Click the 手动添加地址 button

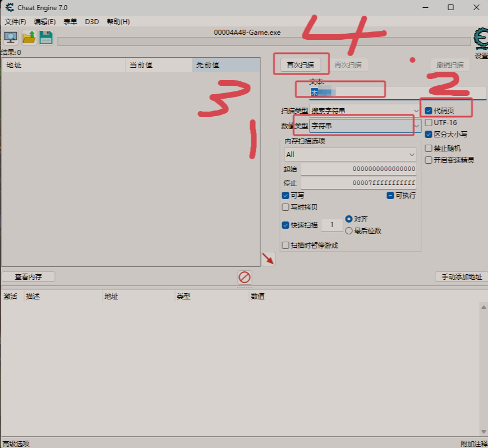(462, 277)
